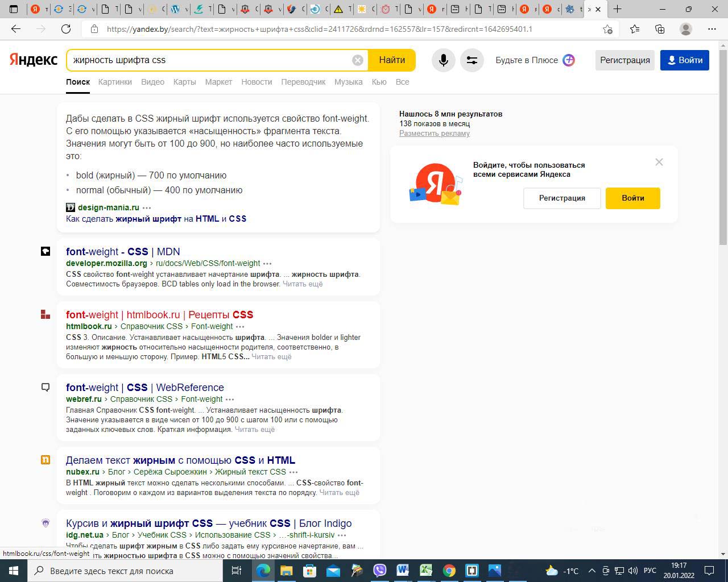Screen dimensions: 728x582
Task: Show hidden system tray icons chevron
Action: coord(591,571)
